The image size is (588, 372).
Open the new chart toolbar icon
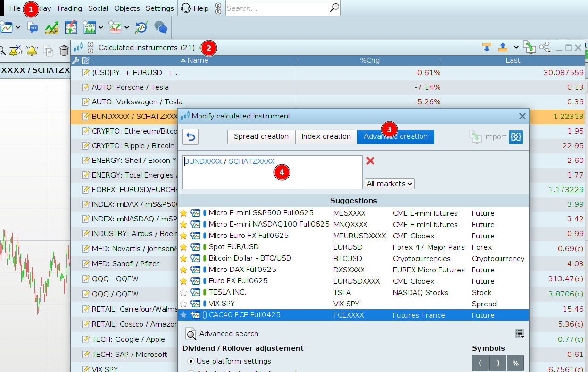[6, 27]
